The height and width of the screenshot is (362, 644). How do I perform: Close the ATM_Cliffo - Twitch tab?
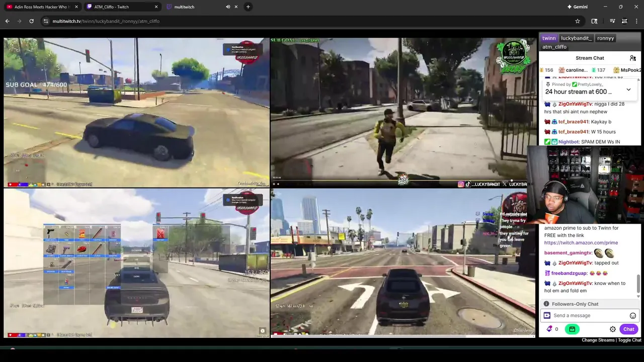(156, 7)
